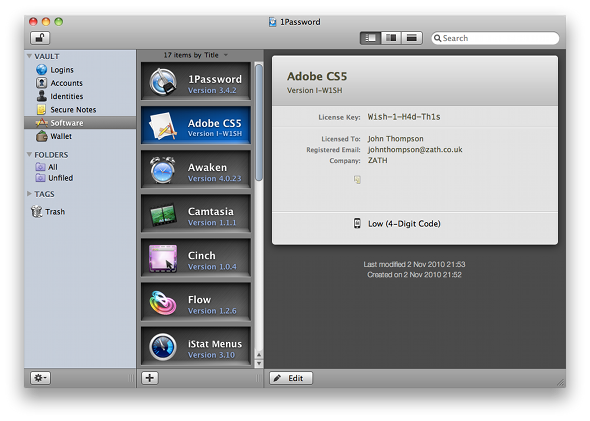Viewport: 590px width, 421px height.
Task: Switch to the widescreen layout view button
Action: 412,38
